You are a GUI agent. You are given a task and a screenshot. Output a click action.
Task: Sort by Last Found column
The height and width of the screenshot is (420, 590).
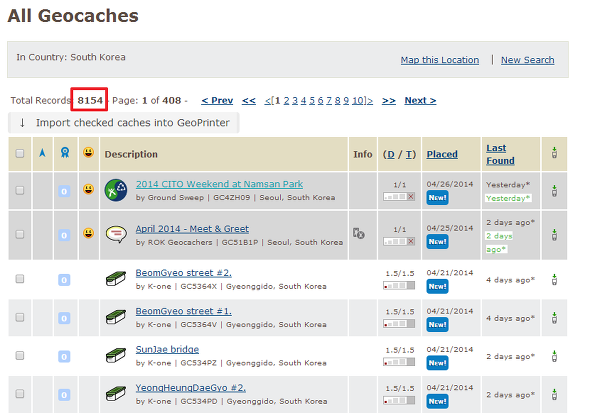coord(500,154)
